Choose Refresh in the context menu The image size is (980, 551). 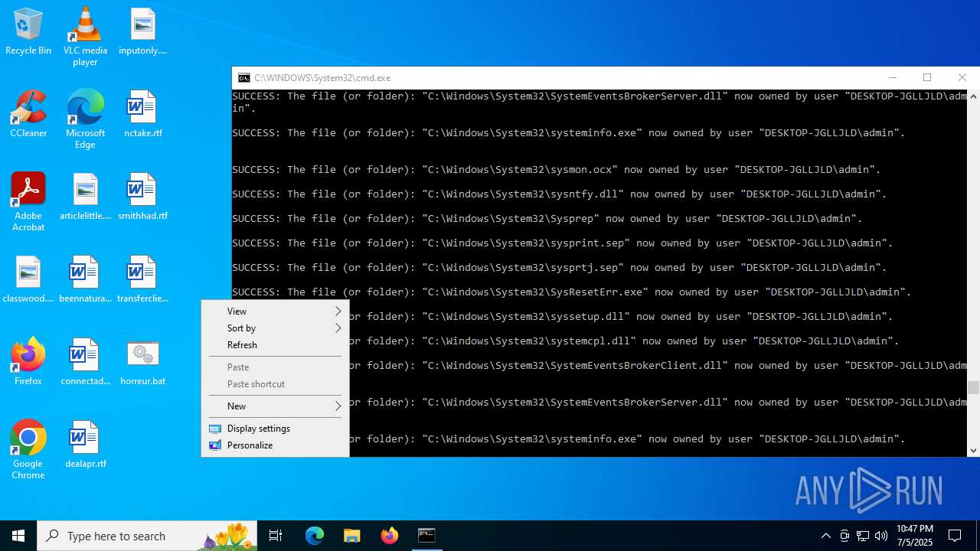(x=275, y=344)
